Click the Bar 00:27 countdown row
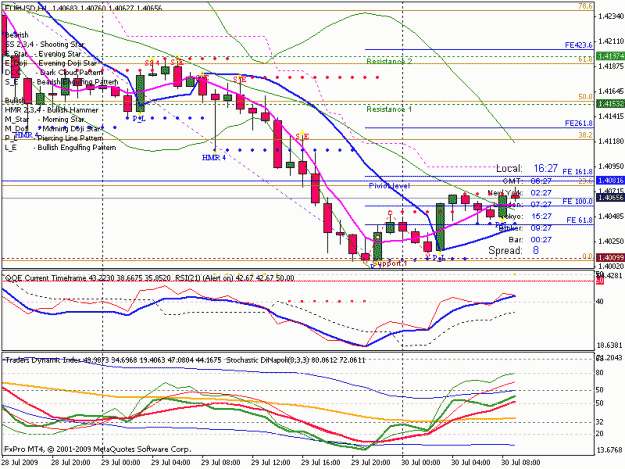 click(x=530, y=239)
